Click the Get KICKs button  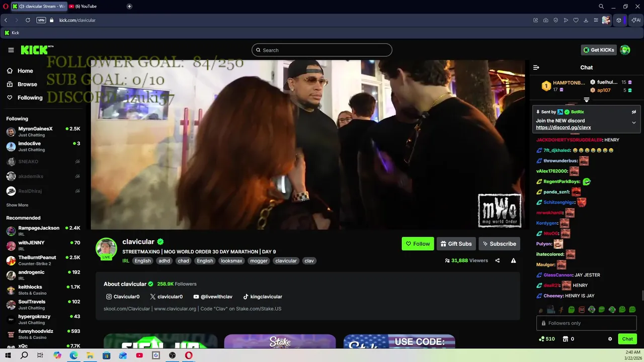pos(599,50)
